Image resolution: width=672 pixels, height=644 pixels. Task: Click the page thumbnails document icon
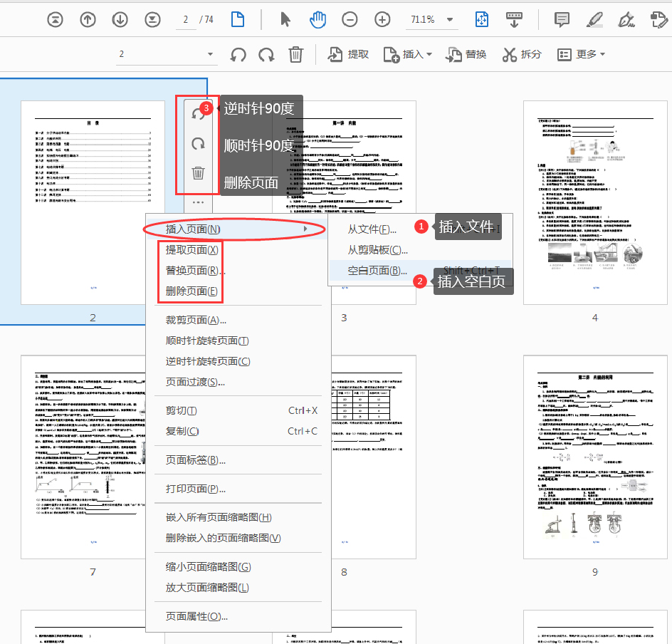pos(238,20)
